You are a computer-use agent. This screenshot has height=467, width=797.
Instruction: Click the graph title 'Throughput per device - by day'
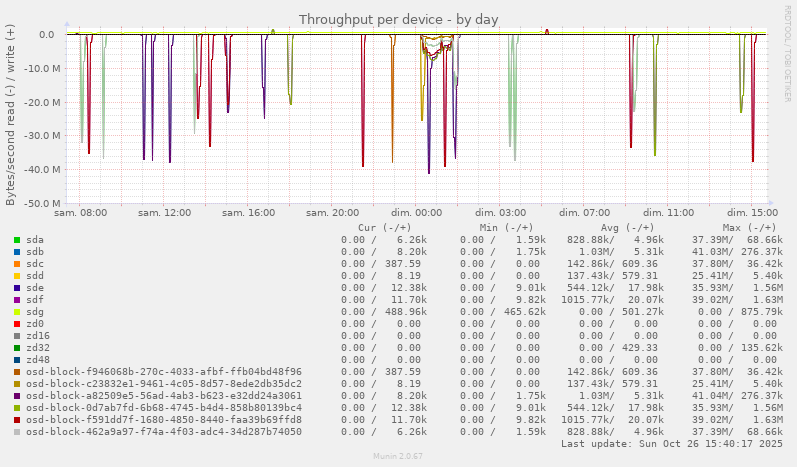tap(398, 19)
